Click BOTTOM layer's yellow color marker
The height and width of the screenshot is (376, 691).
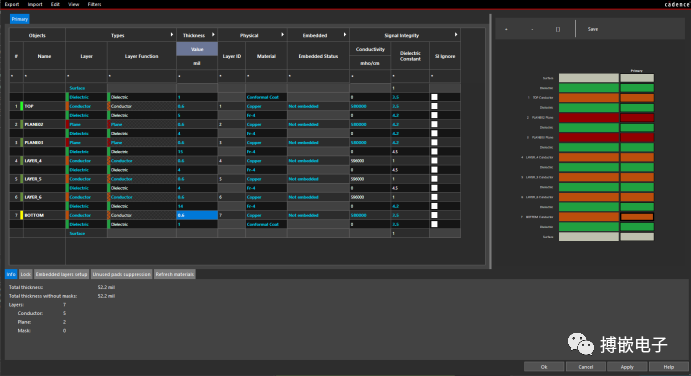[22, 215]
